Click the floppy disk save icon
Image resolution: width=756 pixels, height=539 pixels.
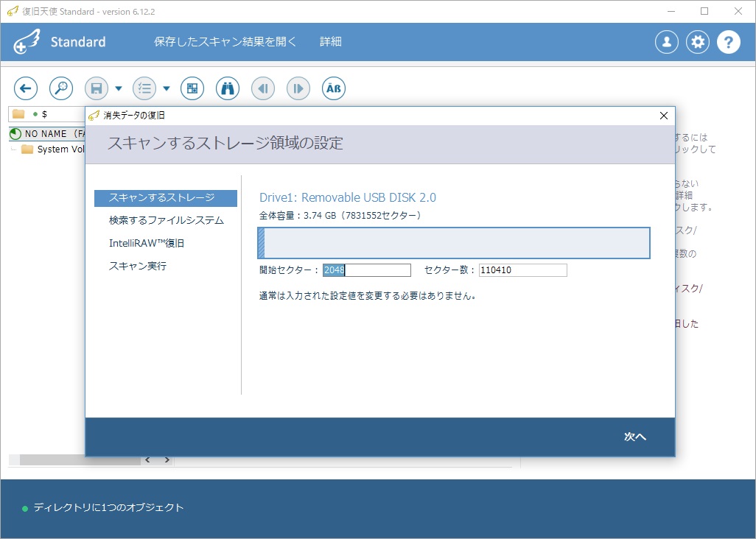coord(97,88)
